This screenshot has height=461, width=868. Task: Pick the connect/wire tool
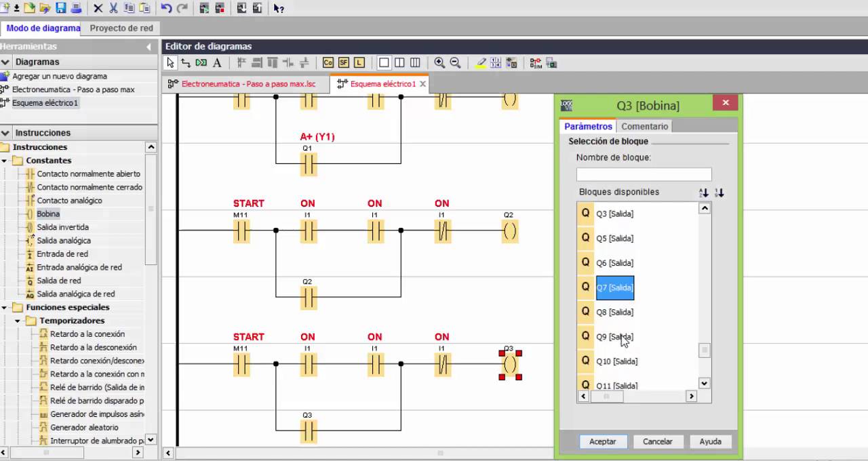point(186,62)
